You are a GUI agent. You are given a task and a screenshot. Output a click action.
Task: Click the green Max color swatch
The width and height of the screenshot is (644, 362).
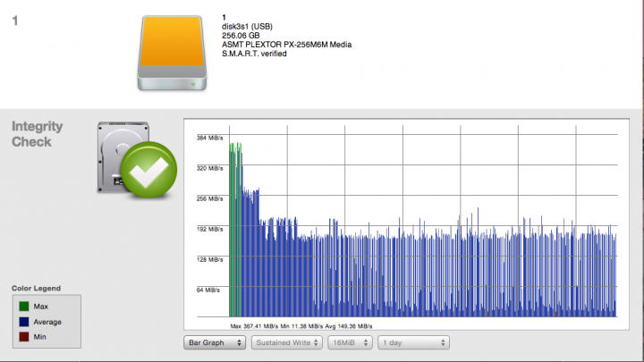tap(24, 307)
